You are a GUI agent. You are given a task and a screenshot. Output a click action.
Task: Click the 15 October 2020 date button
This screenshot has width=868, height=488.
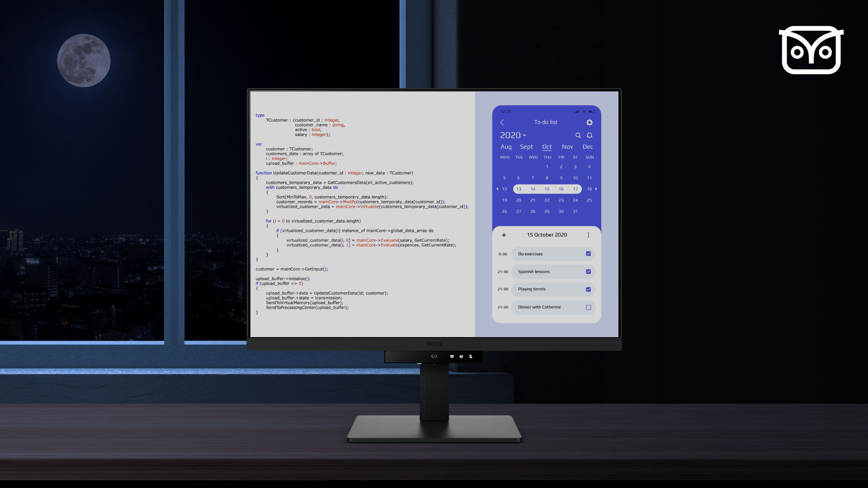(546, 234)
